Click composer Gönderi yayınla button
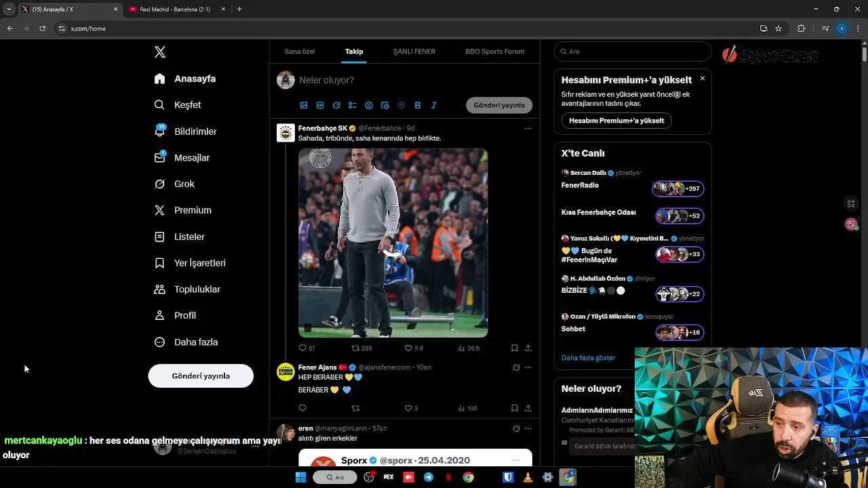The width and height of the screenshot is (868, 488). tap(499, 105)
